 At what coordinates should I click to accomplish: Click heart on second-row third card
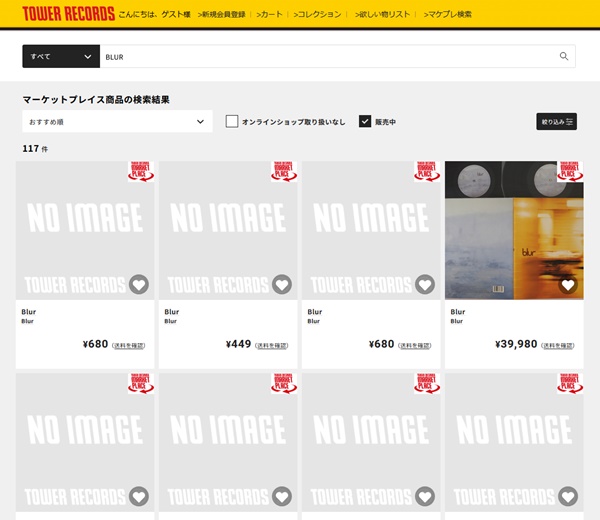pyautogui.click(x=425, y=496)
